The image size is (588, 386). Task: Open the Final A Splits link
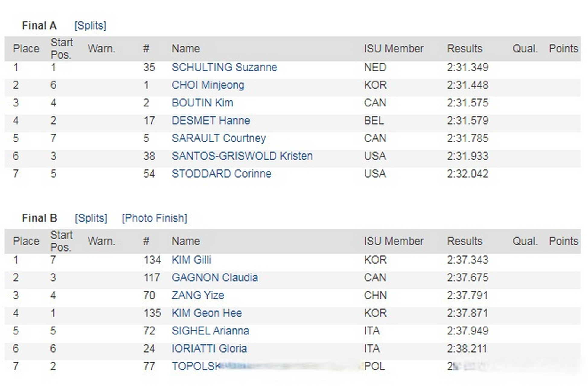(90, 26)
